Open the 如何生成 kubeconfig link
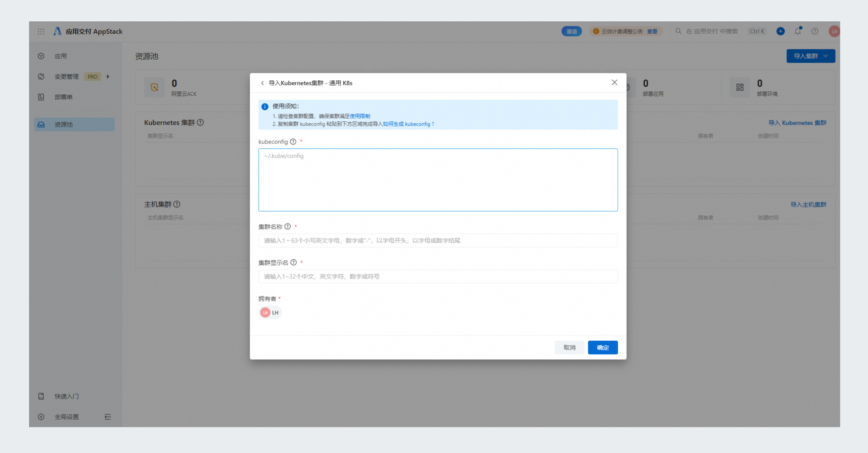 (409, 124)
